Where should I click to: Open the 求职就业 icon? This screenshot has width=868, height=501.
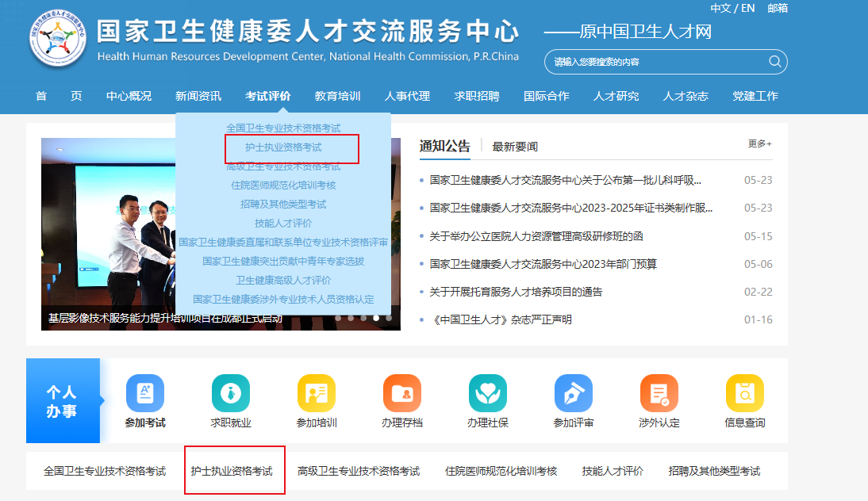tap(231, 393)
